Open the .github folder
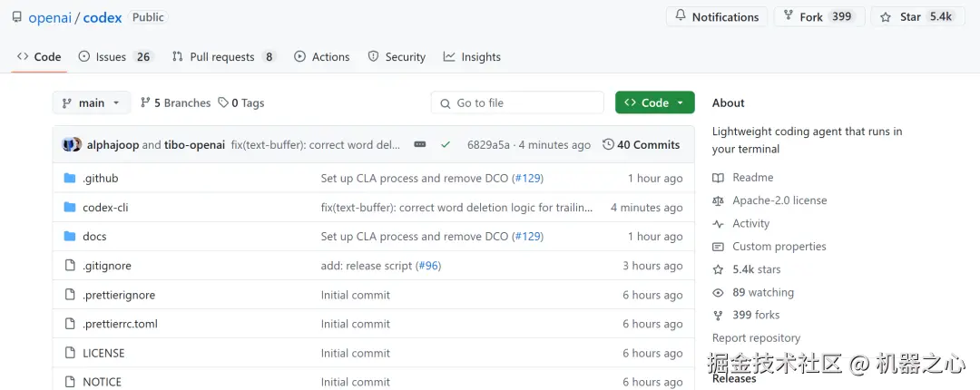This screenshot has height=390, width=980. pyautogui.click(x=100, y=178)
